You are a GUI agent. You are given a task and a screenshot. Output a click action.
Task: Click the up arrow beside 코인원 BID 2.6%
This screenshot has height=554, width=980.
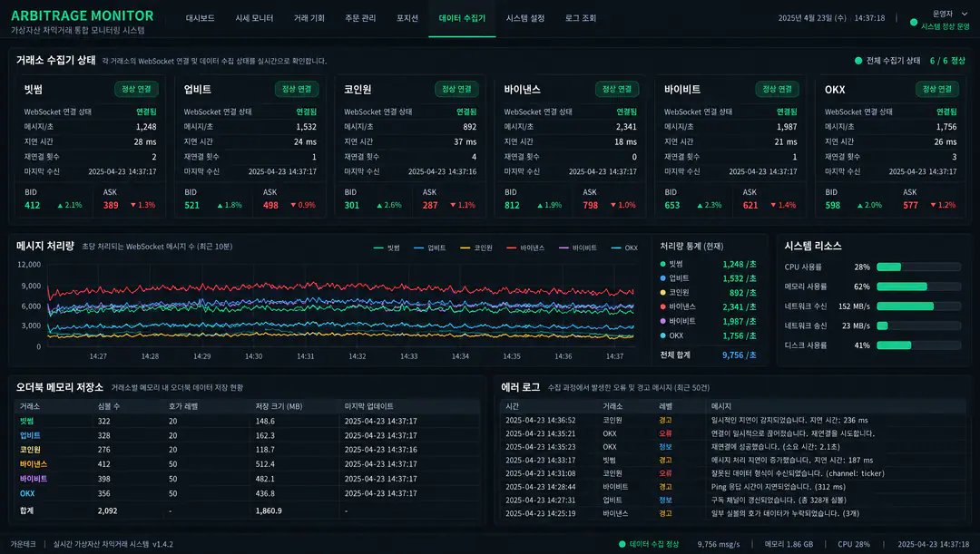pyautogui.click(x=379, y=205)
